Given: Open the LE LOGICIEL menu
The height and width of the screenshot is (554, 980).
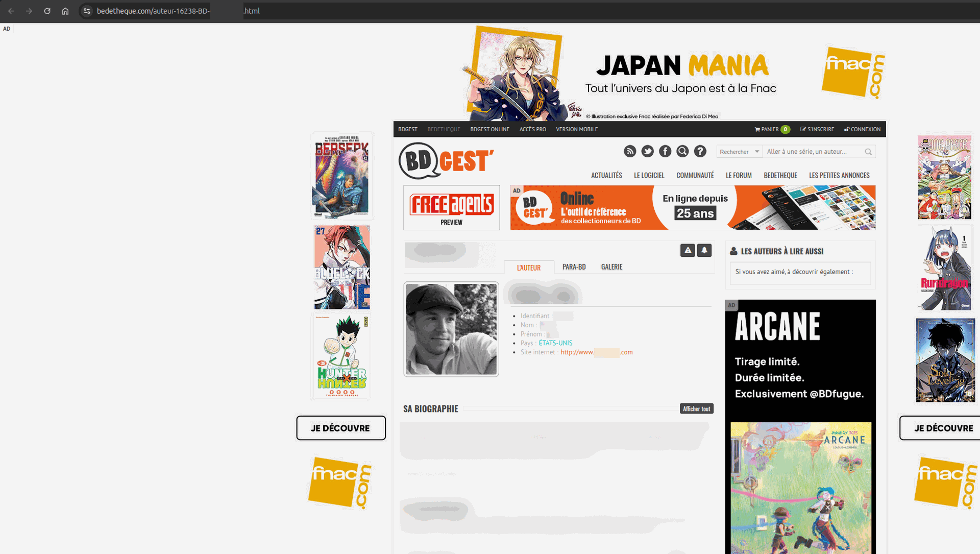Looking at the screenshot, I should pyautogui.click(x=649, y=175).
